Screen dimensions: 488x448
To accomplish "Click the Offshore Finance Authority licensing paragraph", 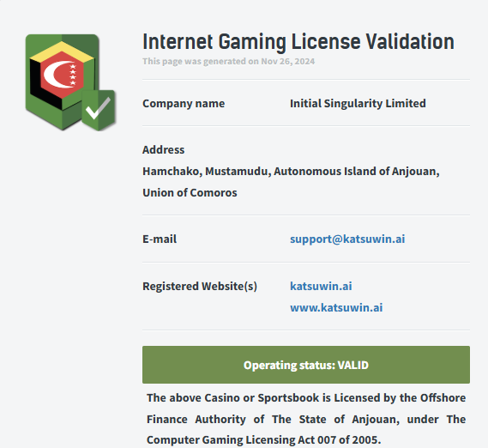I will (306, 419).
